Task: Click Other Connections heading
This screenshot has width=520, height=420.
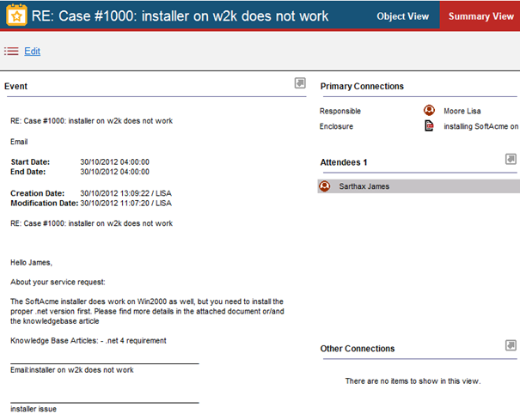Action: 358,349
